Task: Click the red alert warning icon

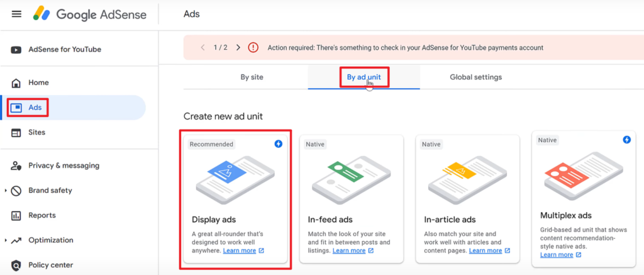Action: pos(253,48)
